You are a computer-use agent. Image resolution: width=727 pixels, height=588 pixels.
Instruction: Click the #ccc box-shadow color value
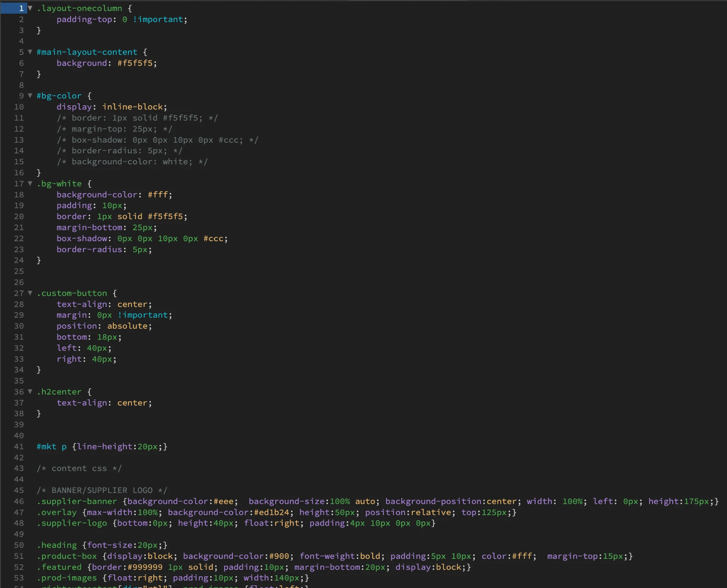pos(214,239)
